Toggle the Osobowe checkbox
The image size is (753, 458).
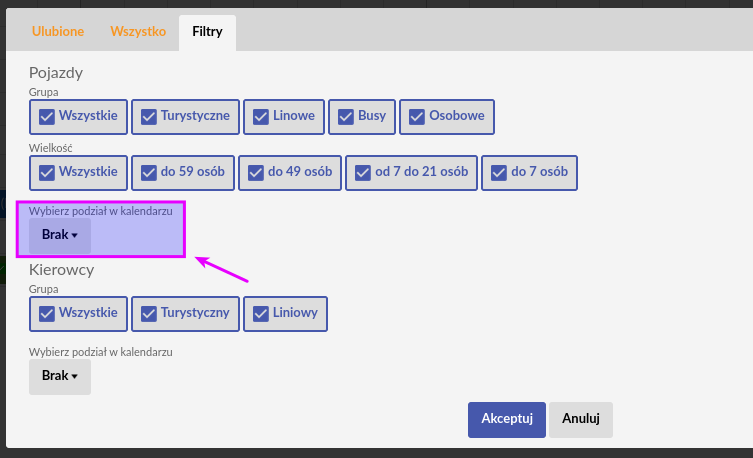(x=447, y=117)
